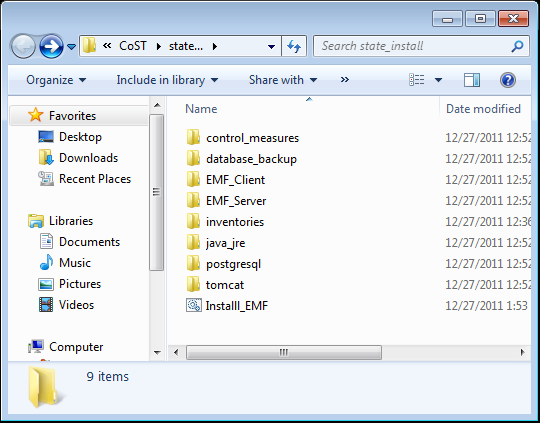
Task: Sort by the Date modified column header
Action: tap(485, 109)
